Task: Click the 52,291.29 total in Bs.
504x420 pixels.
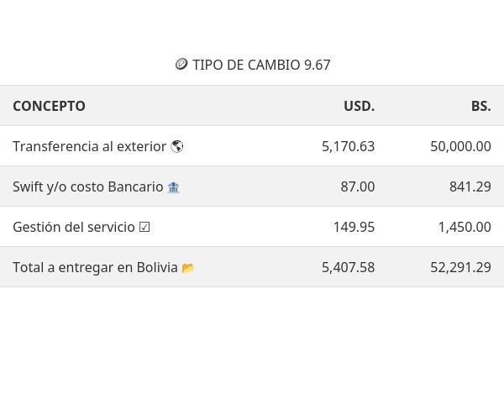Action: pos(460,267)
